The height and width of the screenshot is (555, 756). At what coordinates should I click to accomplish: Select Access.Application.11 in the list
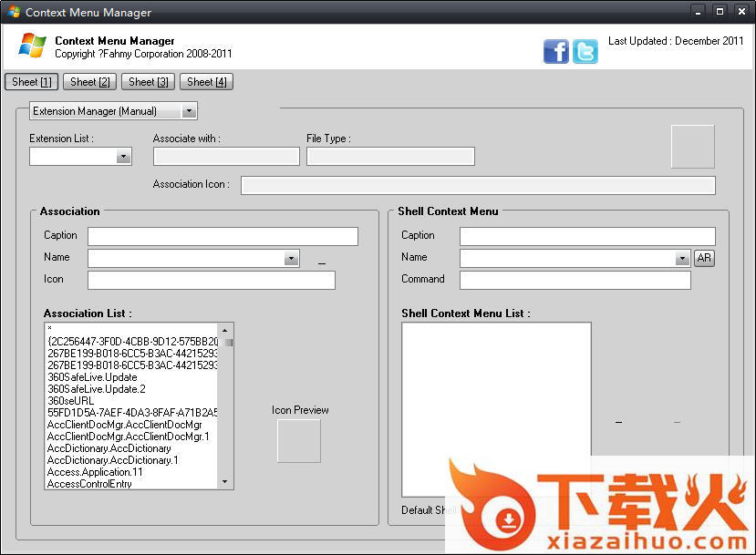coord(131,472)
